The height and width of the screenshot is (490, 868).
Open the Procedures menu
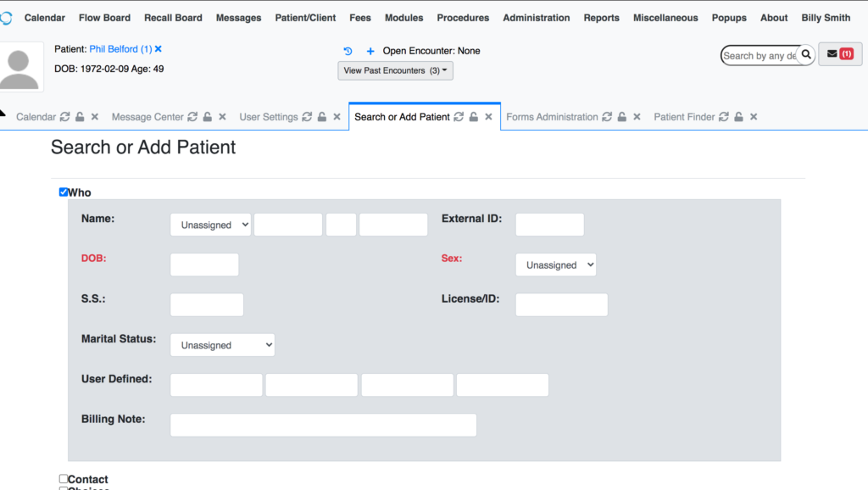[x=463, y=18]
